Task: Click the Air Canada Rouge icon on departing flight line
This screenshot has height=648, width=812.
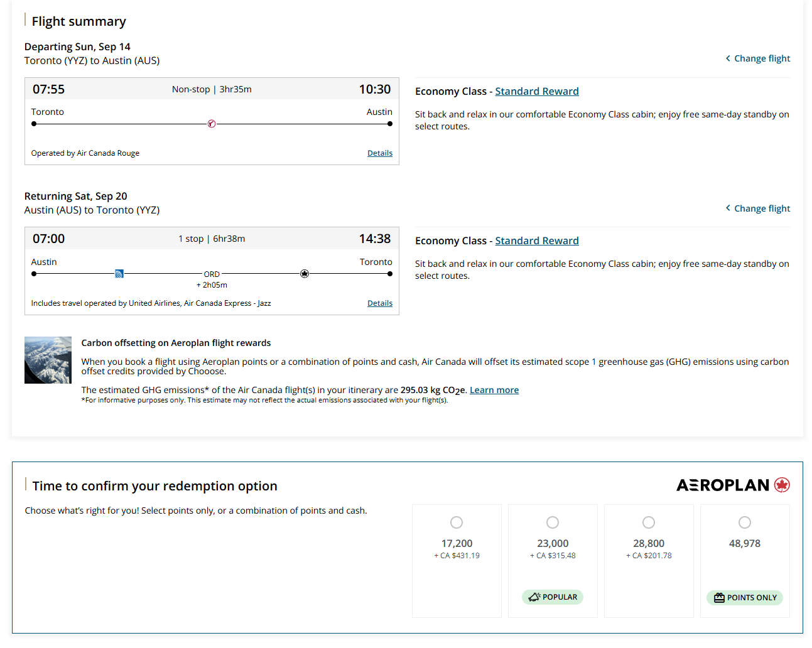Action: click(x=212, y=124)
